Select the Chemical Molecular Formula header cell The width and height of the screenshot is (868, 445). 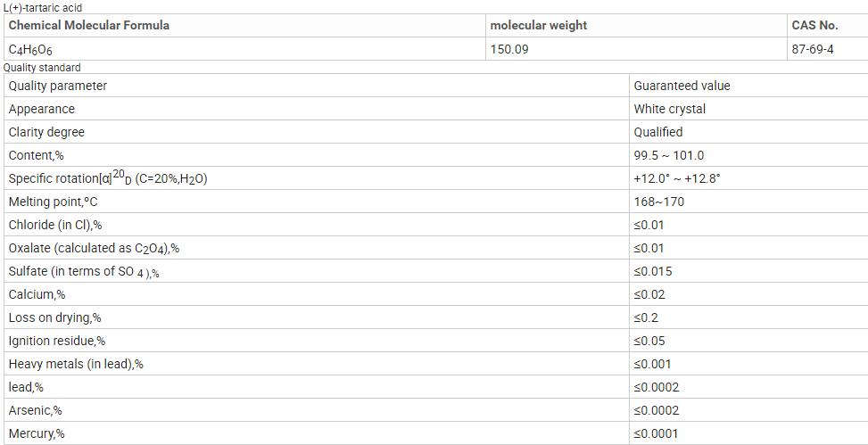pos(88,25)
